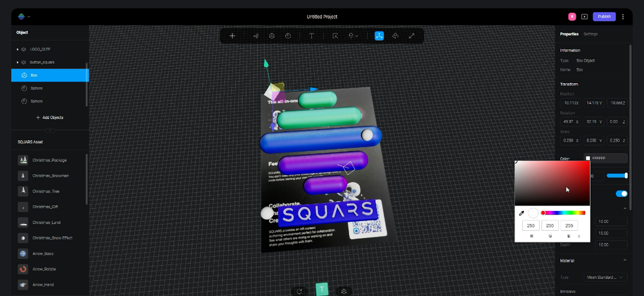This screenshot has height=296, width=644.
Task: Click the B value field in color picker
Action: coord(569,225)
